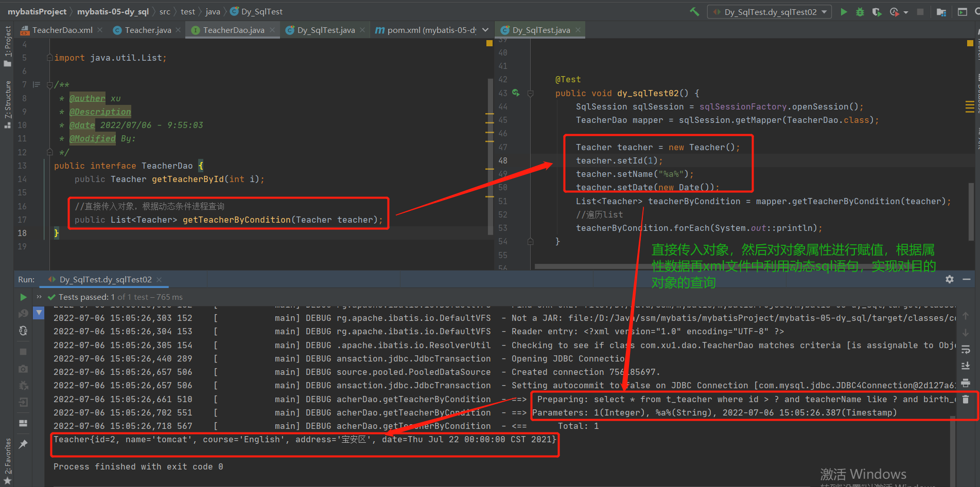The height and width of the screenshot is (487, 980).
Task: Click the Dy_SqlTest class breadcrumb
Action: pos(256,11)
